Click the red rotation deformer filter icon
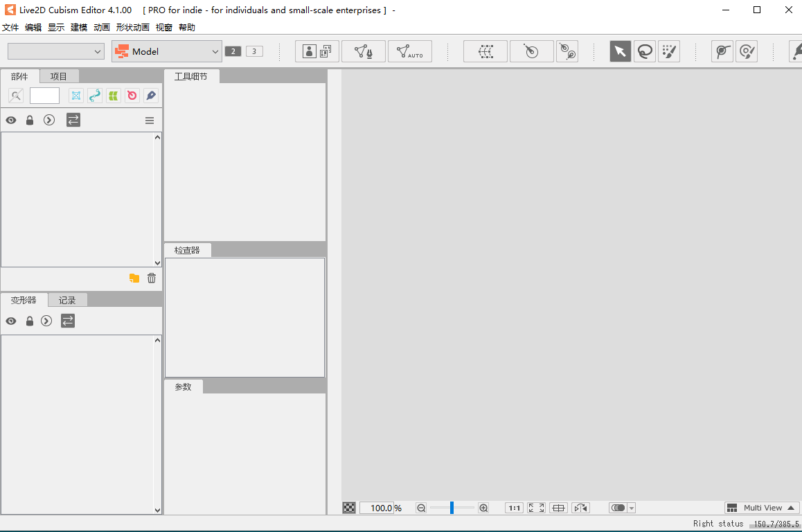Screen dimensions: 802x532 pyautogui.click(x=132, y=96)
